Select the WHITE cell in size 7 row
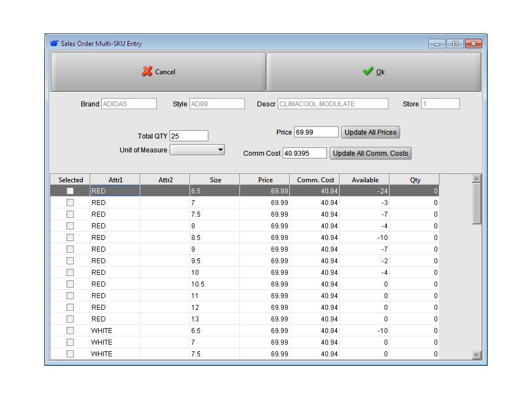532x399 pixels. 115,342
